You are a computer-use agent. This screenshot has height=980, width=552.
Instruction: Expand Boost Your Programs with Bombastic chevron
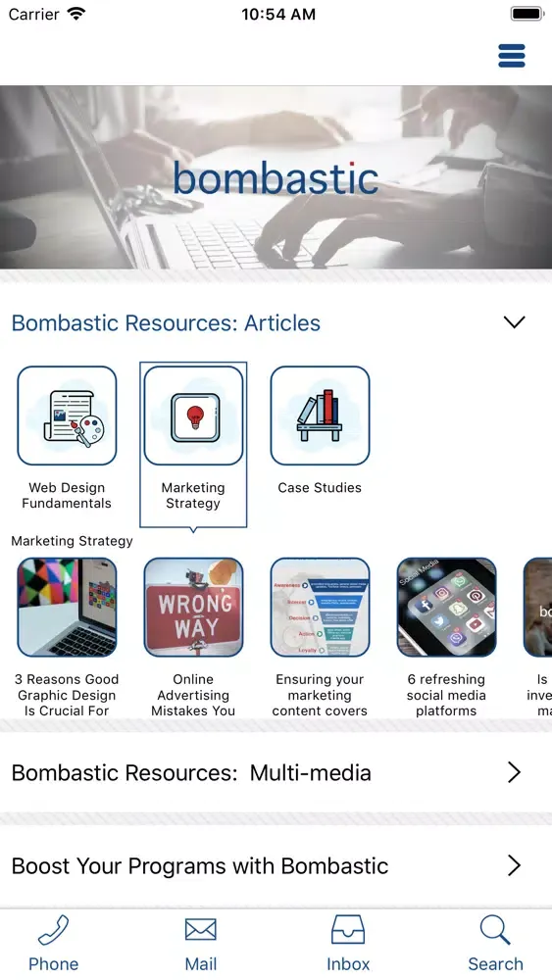pyautogui.click(x=514, y=865)
